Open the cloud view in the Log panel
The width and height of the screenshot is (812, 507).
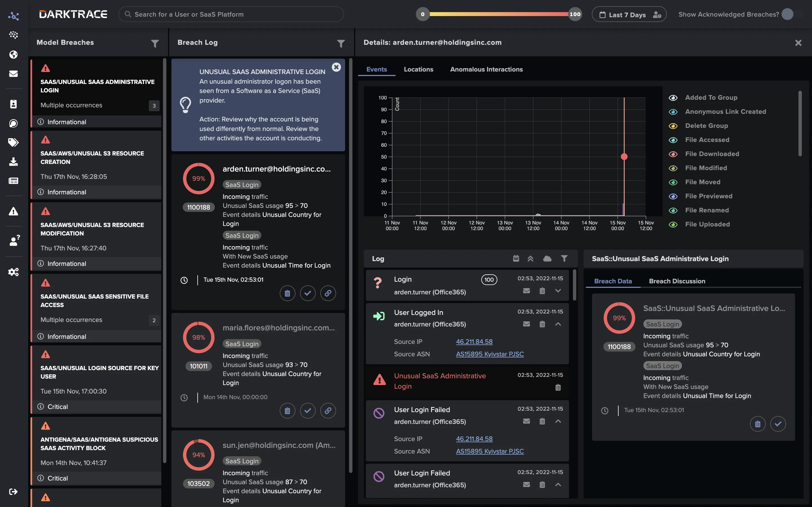coord(547,259)
